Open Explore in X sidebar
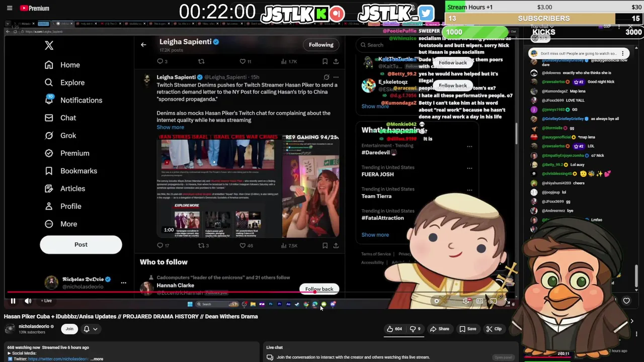The image size is (644, 362). click(x=64, y=82)
